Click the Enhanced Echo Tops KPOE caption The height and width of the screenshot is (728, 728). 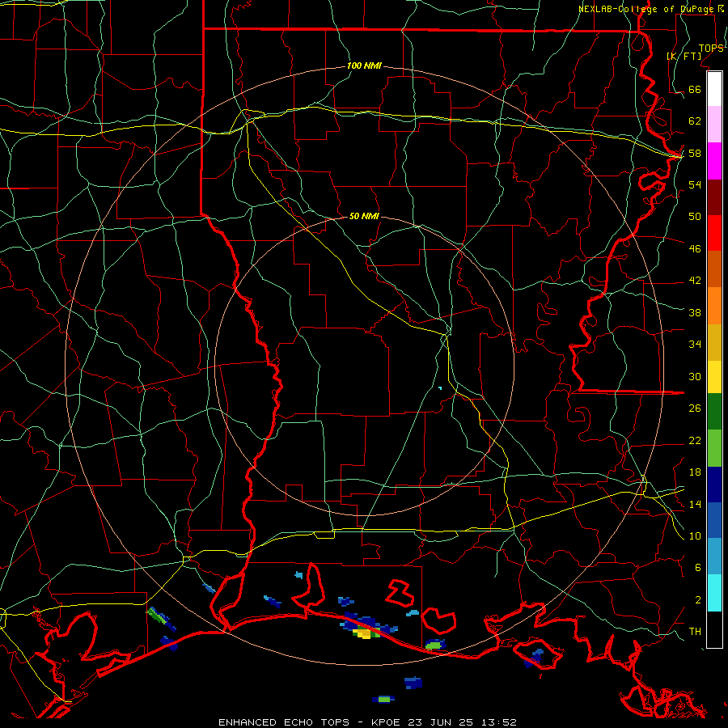pos(367,722)
